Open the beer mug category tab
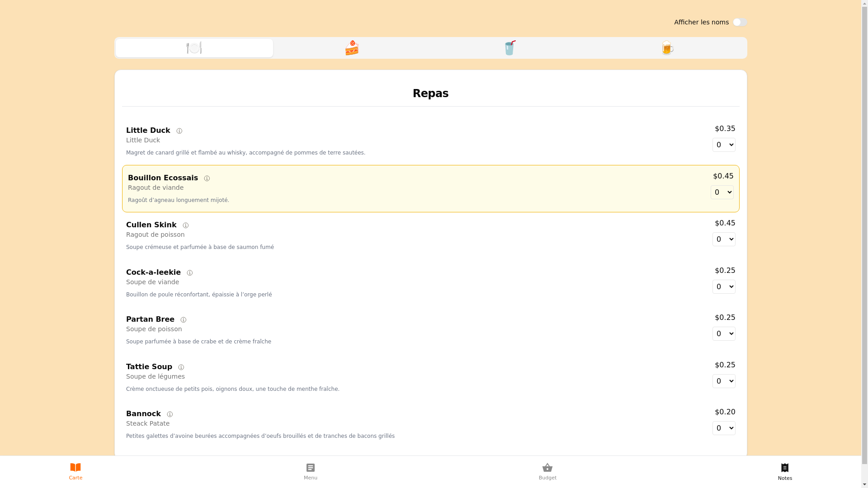The height and width of the screenshot is (488, 868). pos(667,48)
